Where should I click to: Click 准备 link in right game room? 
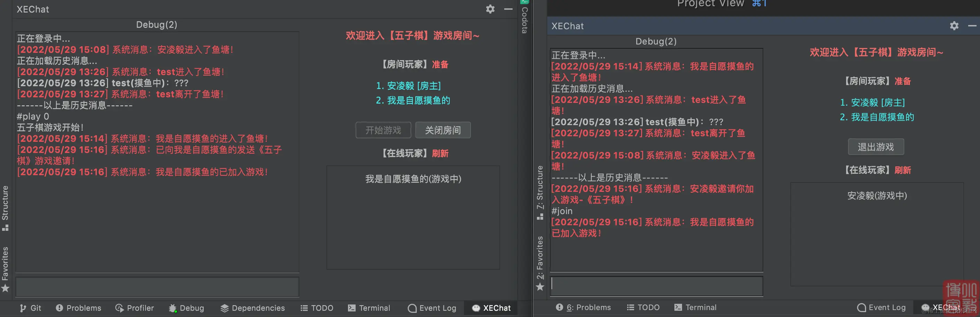[903, 81]
